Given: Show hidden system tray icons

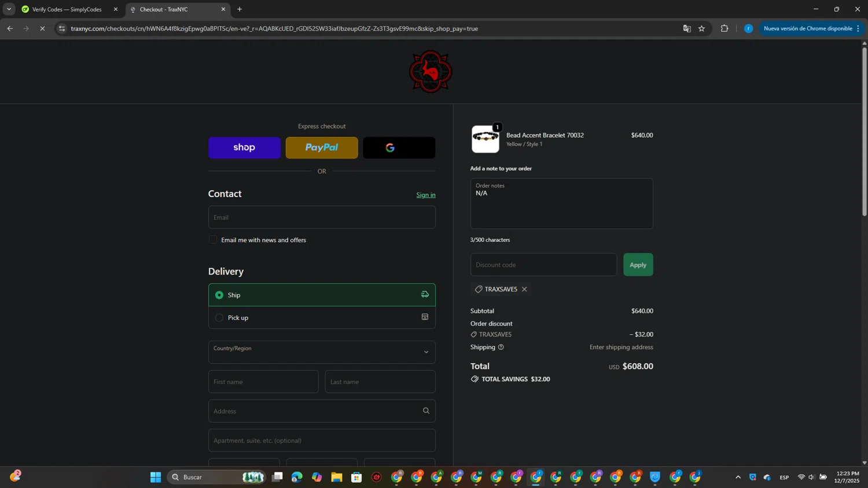Looking at the screenshot, I should click(x=738, y=477).
